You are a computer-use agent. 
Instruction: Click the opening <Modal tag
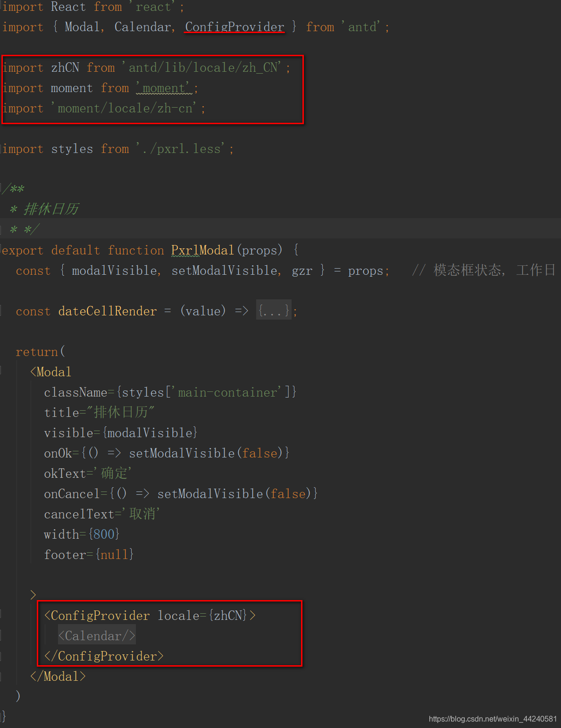click(50, 372)
